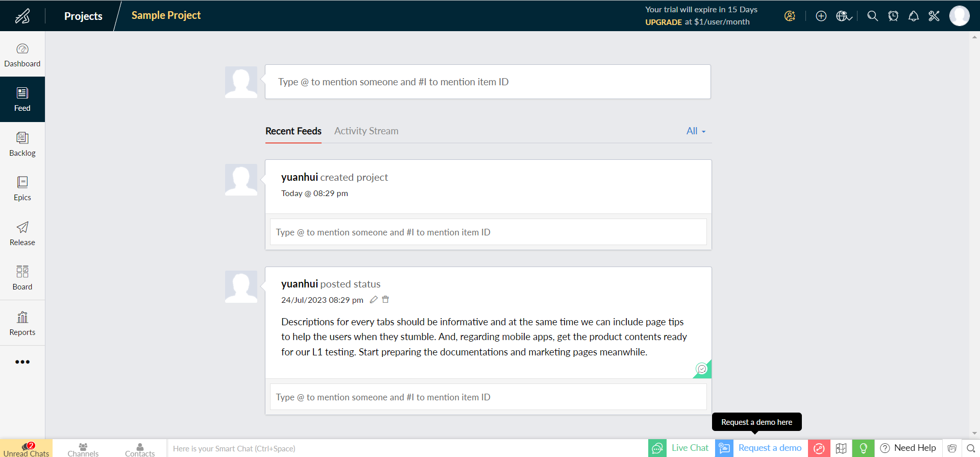The height and width of the screenshot is (457, 980).
Task: Open the wrench and screwdriver settings icon
Action: point(934,16)
